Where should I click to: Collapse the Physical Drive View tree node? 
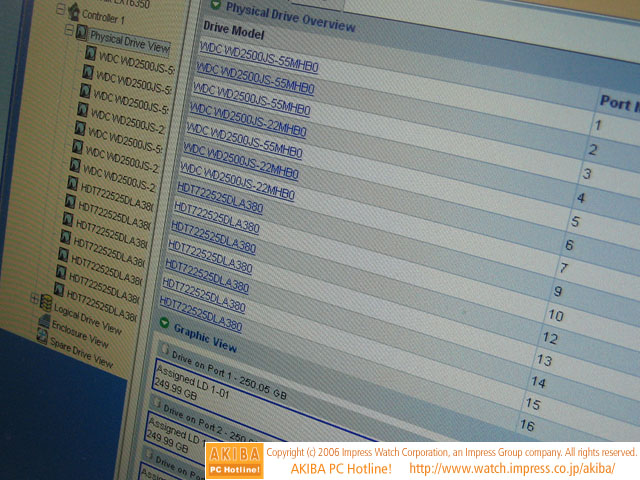click(x=68, y=30)
